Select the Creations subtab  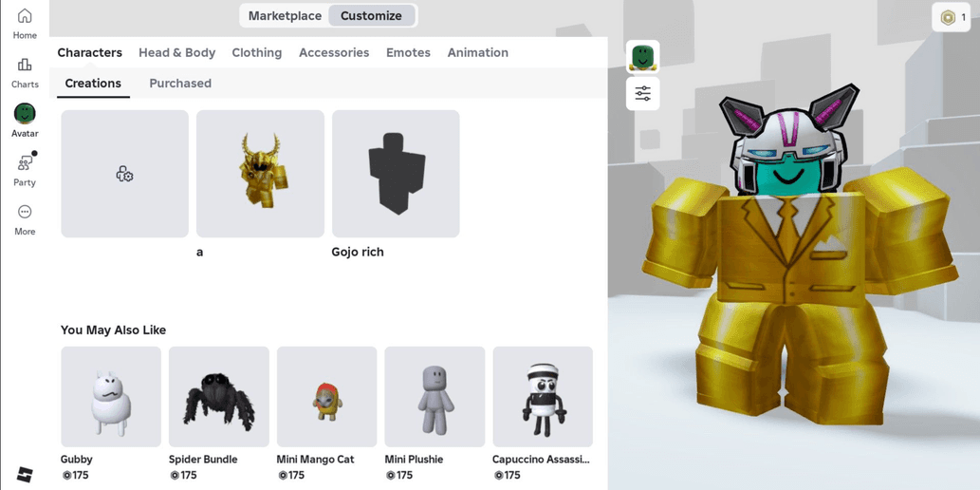pos(93,84)
